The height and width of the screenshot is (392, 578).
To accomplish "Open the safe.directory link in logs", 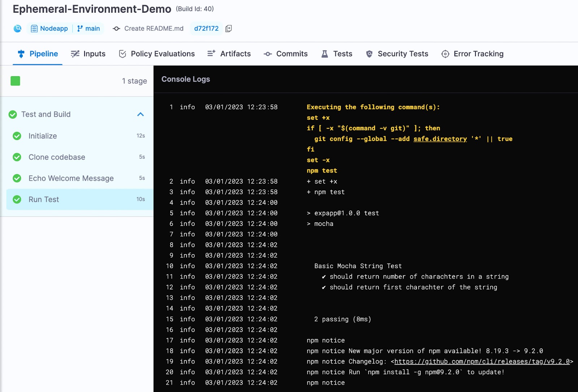I will click(440, 139).
